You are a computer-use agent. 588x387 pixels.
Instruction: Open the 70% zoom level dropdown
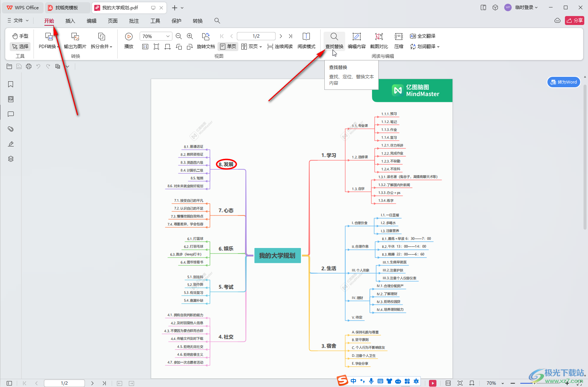pyautogui.click(x=156, y=36)
